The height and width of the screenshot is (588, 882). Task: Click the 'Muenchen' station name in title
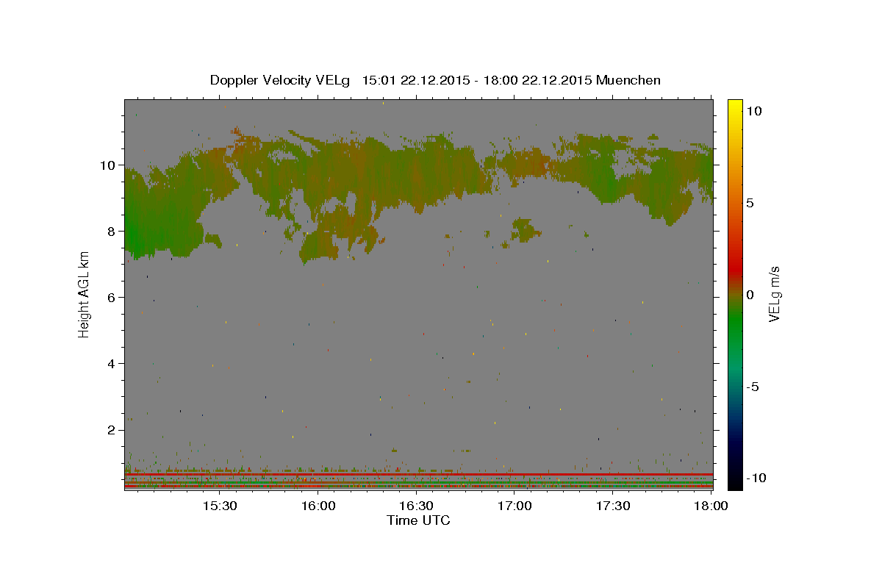coord(628,80)
